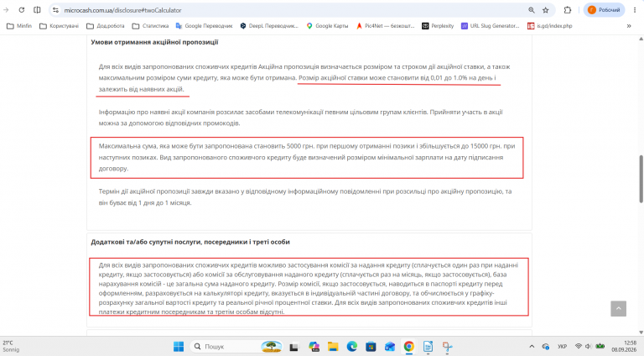
Task: Click the scrollbar up arrow
Action: (641, 39)
